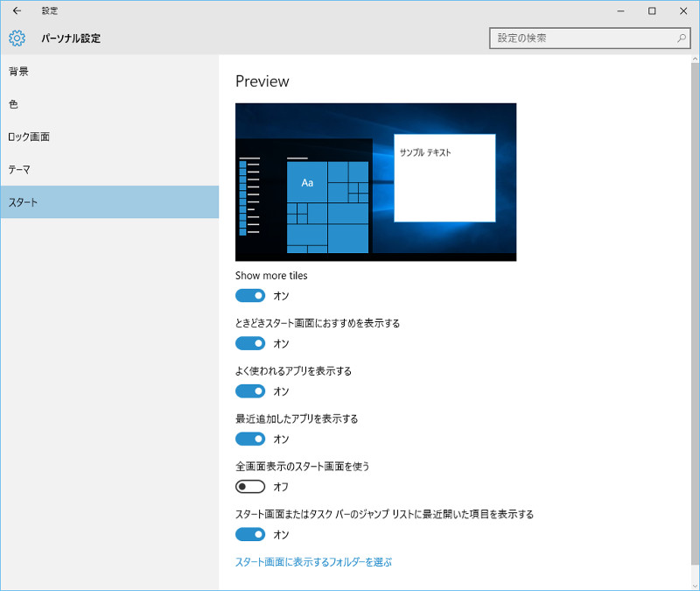Click the Preview heading text

262,81
